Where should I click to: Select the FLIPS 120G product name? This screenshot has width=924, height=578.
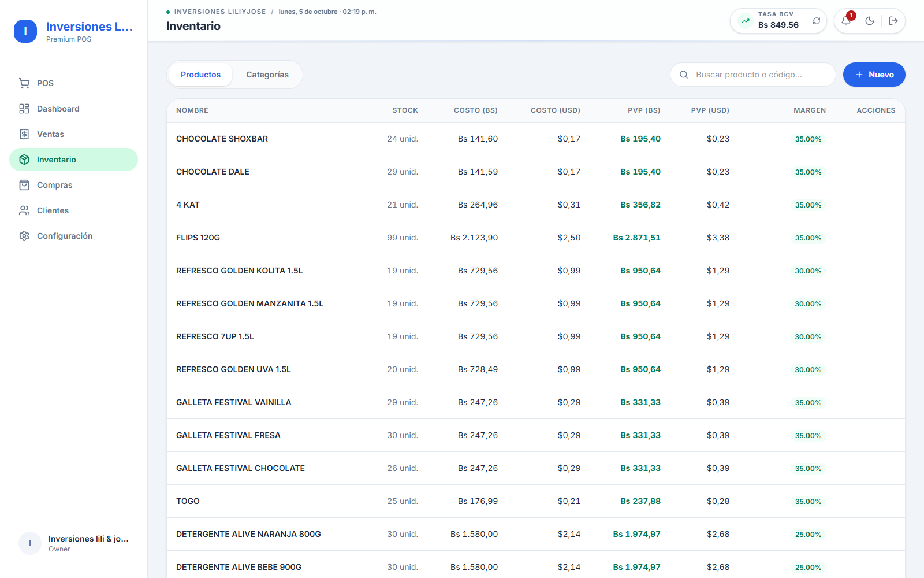pyautogui.click(x=198, y=238)
